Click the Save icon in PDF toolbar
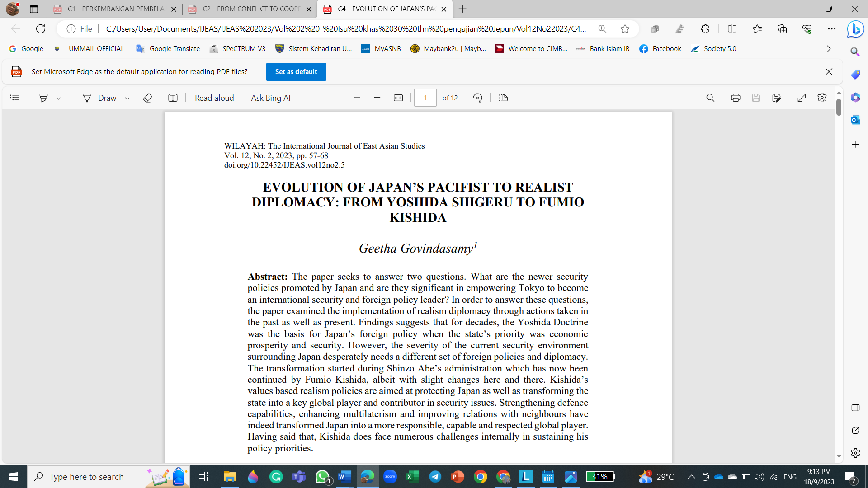This screenshot has width=868, height=488. coord(756,98)
